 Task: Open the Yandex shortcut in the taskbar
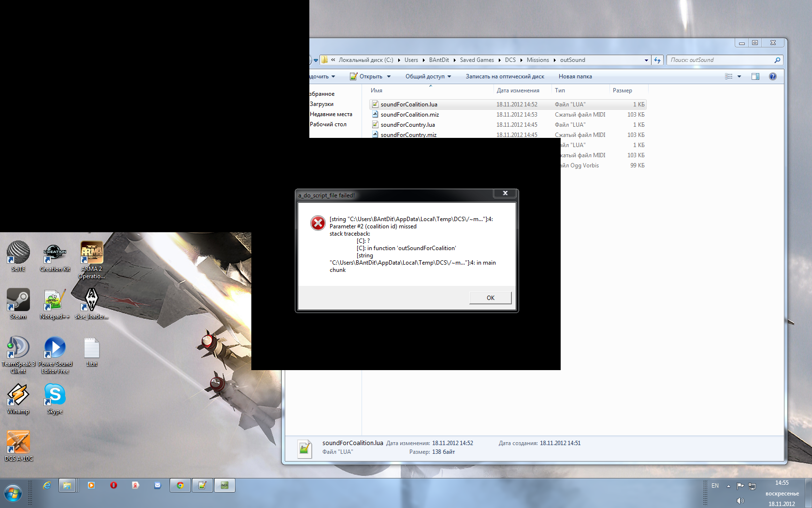tap(136, 485)
